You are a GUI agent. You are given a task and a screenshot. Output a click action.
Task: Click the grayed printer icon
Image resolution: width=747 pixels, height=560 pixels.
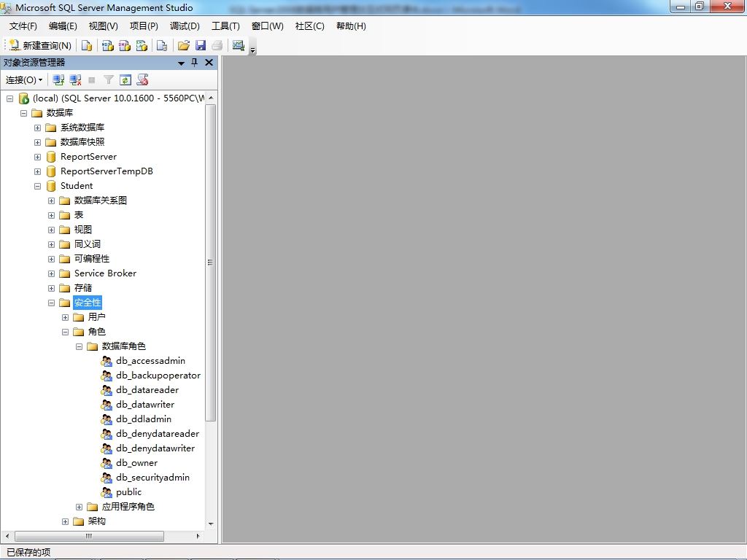pos(217,45)
